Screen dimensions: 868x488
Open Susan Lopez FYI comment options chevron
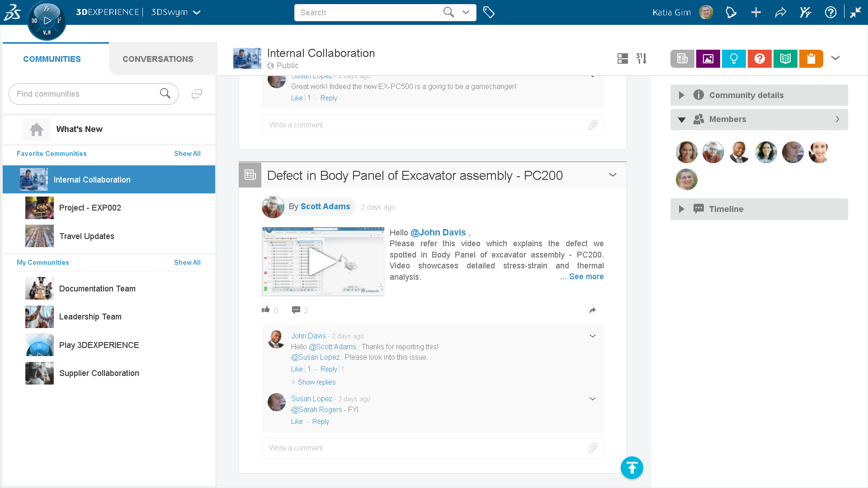(593, 399)
